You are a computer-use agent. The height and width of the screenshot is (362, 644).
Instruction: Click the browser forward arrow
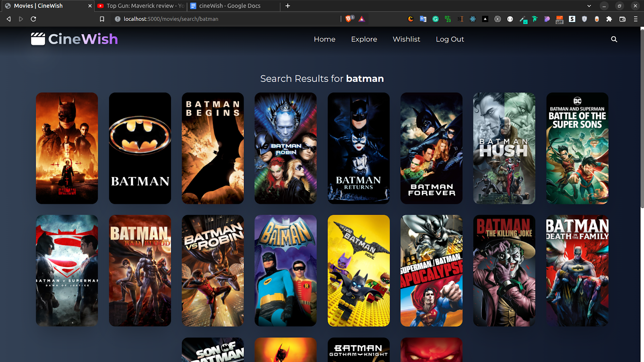click(x=21, y=19)
